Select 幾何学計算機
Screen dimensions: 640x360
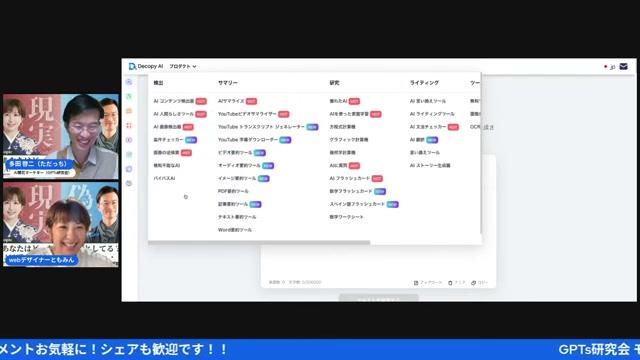pos(342,153)
